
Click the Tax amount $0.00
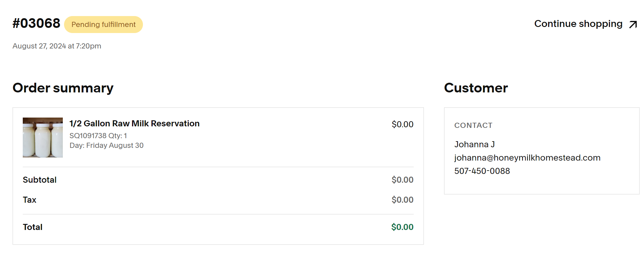[402, 200]
